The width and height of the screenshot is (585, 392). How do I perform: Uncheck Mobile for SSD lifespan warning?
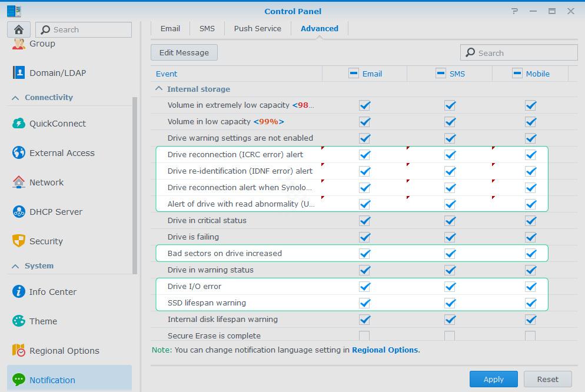pos(530,303)
